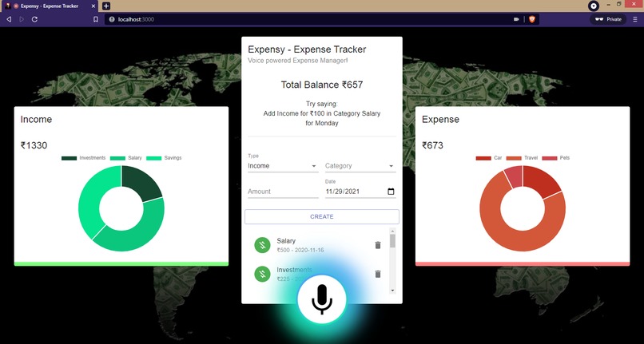Reload the localhost page
This screenshot has height=344, width=644.
(x=34, y=19)
